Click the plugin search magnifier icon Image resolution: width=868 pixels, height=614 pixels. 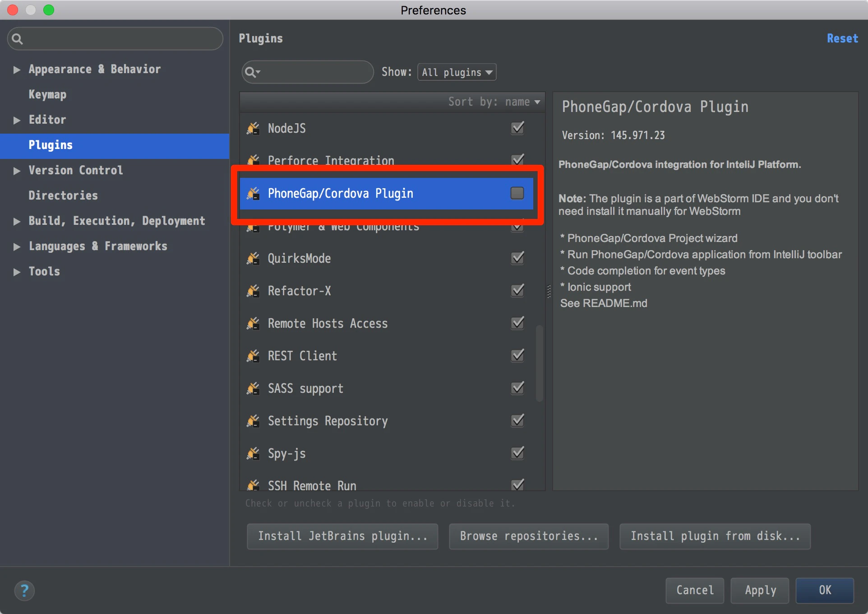tap(252, 72)
